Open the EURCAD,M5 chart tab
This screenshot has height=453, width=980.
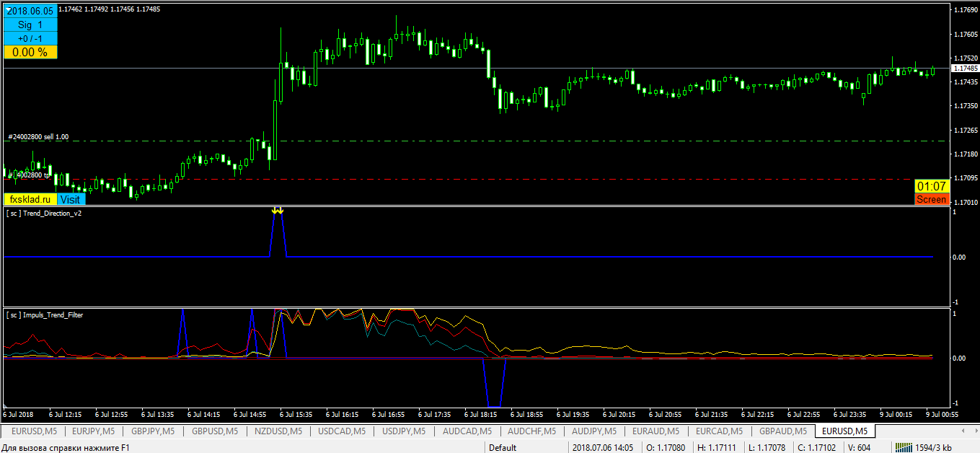click(x=718, y=431)
